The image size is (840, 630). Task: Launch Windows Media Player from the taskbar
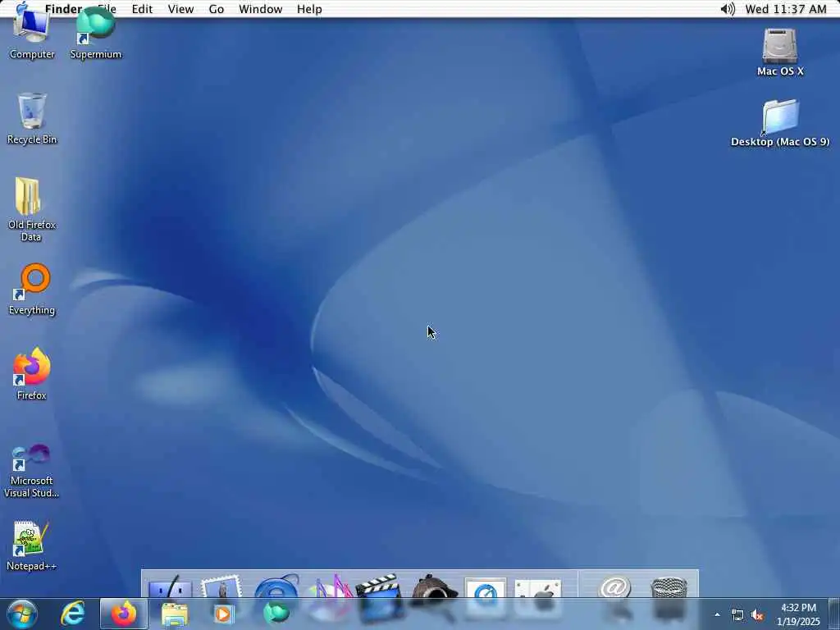click(x=222, y=614)
